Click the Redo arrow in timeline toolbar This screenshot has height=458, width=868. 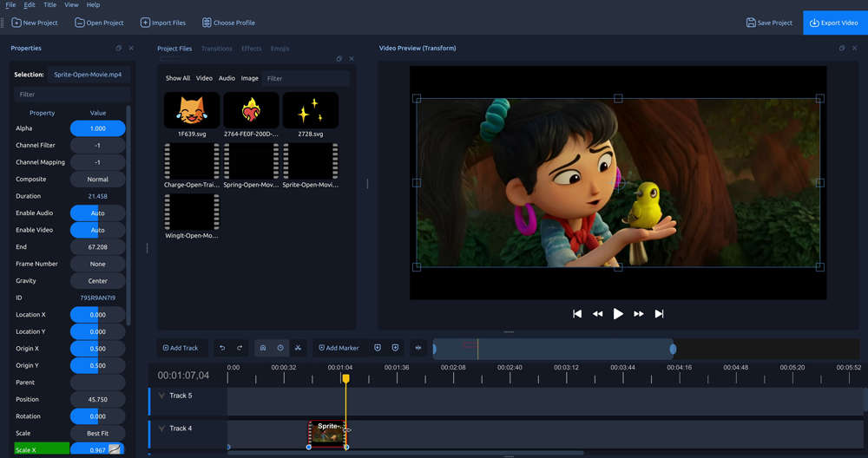(240, 348)
